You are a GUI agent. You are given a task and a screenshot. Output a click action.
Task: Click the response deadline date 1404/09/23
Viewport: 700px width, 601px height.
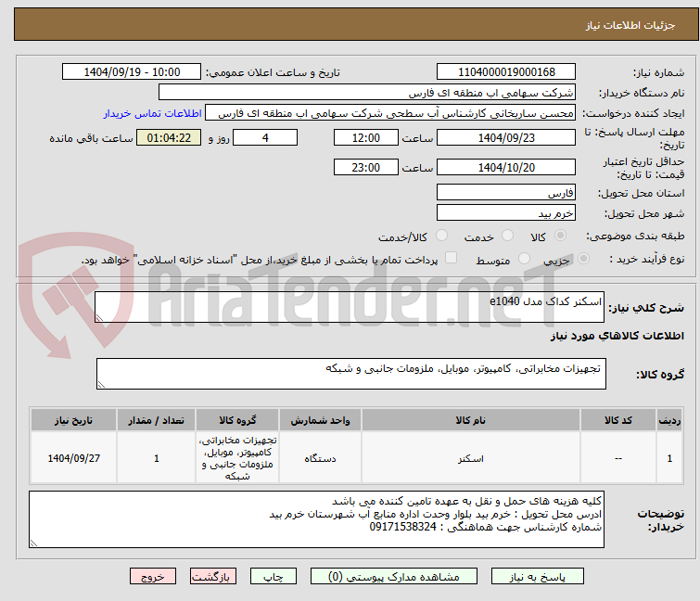[x=506, y=137]
